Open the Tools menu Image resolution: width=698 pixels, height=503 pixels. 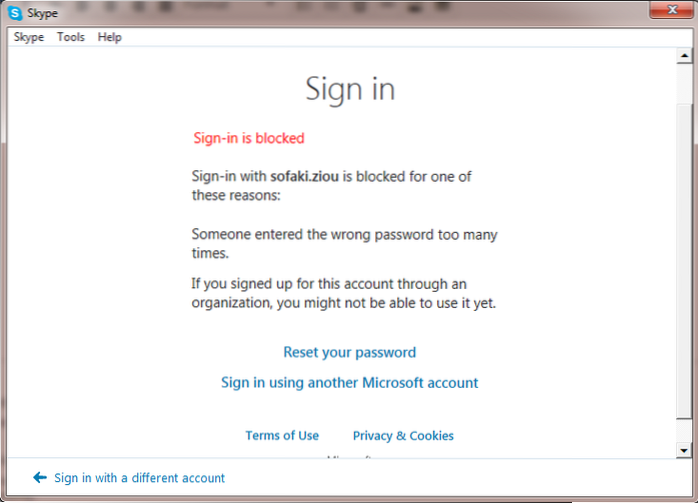tap(71, 37)
